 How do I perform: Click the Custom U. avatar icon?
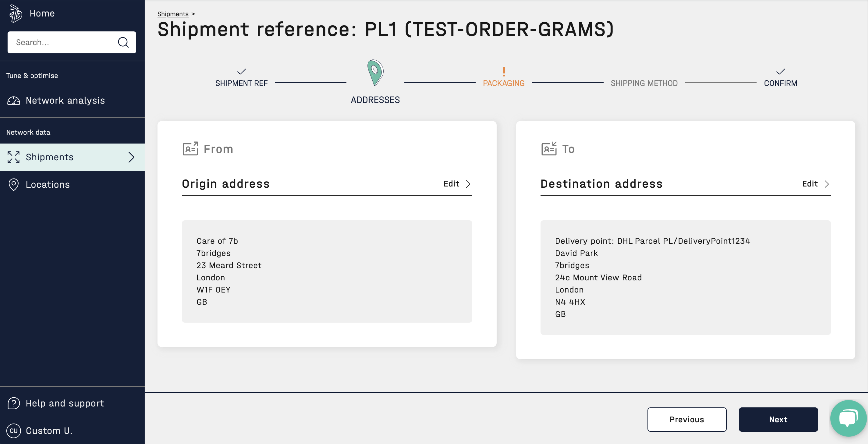pyautogui.click(x=13, y=431)
